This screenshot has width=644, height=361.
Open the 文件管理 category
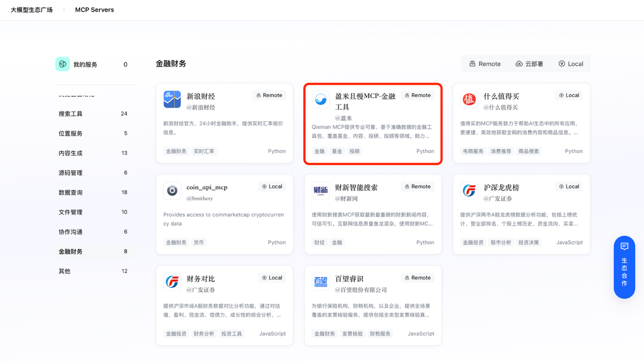71,212
